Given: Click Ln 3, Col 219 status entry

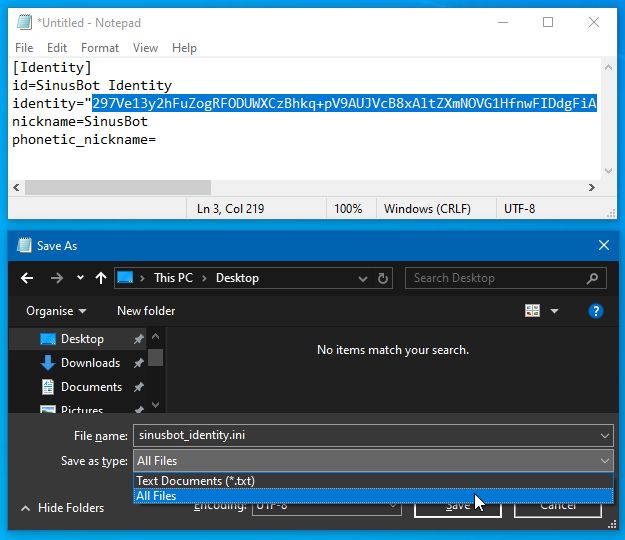Looking at the screenshot, I should click(x=230, y=208).
